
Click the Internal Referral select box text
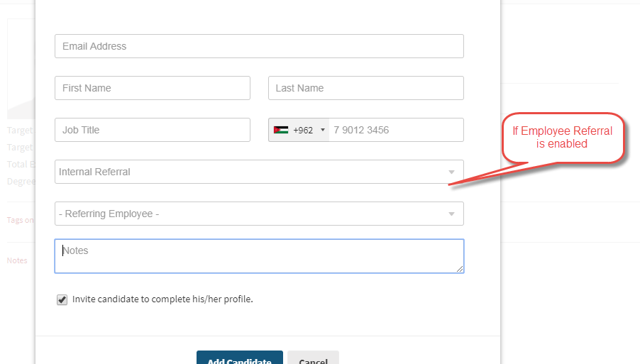tap(94, 172)
